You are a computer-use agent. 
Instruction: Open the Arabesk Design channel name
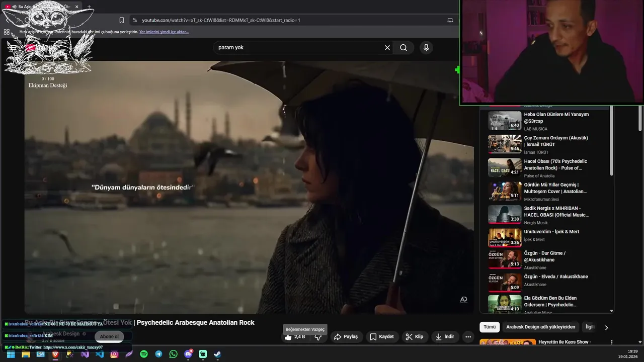click(x=61, y=333)
